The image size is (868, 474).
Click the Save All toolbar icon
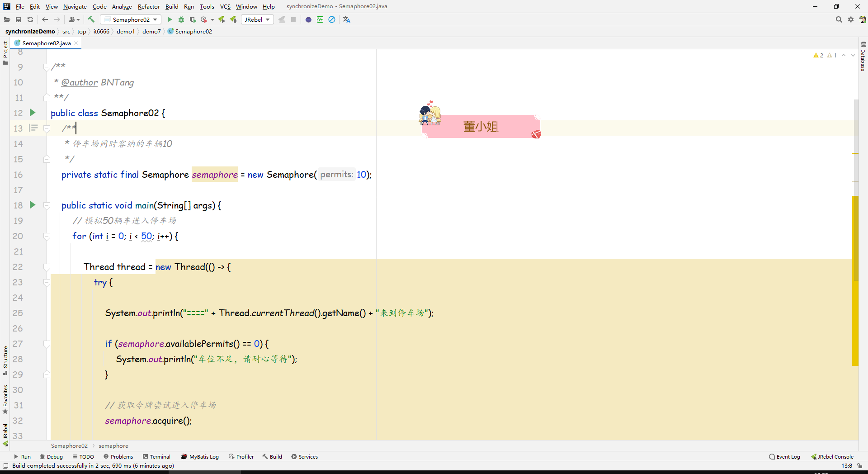coord(19,19)
